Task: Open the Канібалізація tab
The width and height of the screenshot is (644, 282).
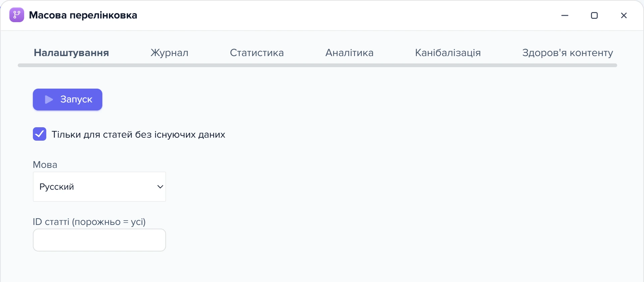Action: pyautogui.click(x=448, y=53)
